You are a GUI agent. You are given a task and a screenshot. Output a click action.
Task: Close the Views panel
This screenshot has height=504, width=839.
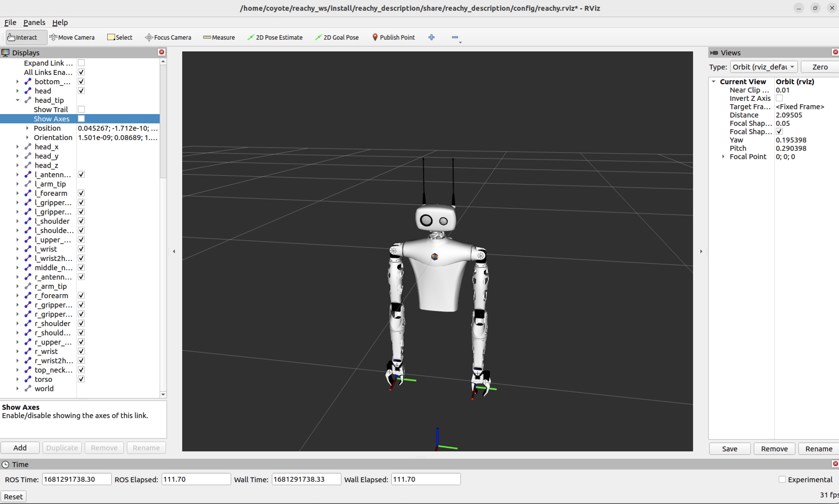tap(835, 52)
